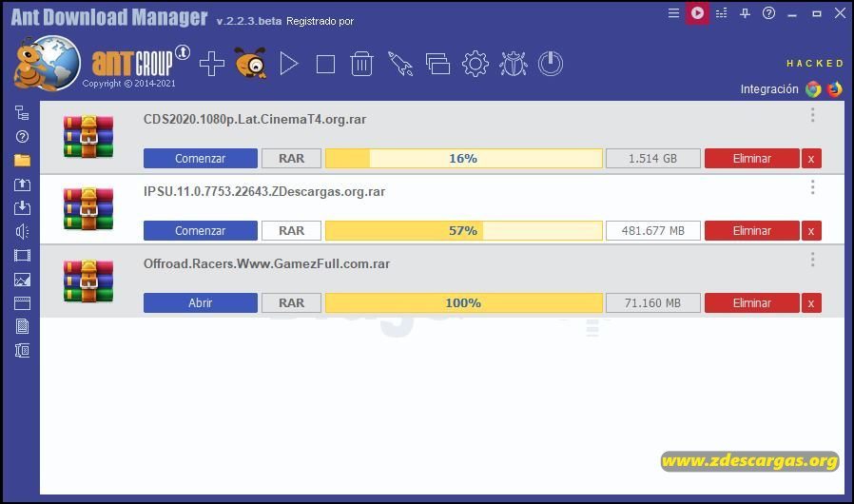This screenshot has width=854, height=504.
Task: Select the documents page sidebar icon
Action: pyautogui.click(x=22, y=326)
